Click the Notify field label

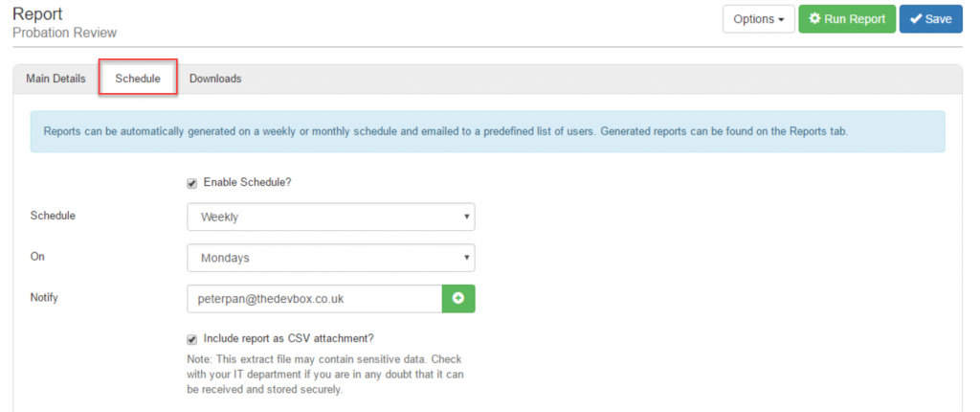click(44, 298)
